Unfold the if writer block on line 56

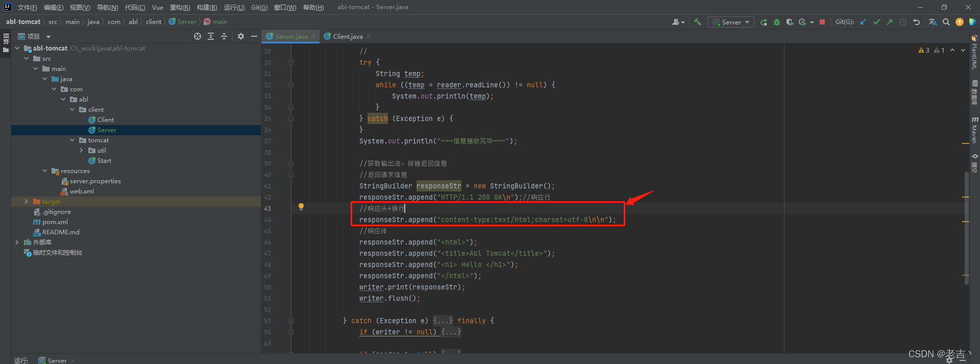tap(291, 332)
